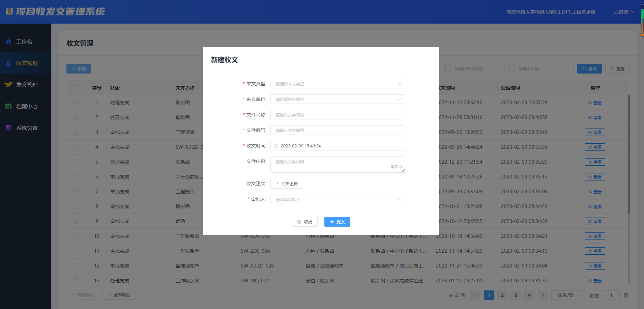The image size is (644, 309).
Task: Click 查看 button for row 6
Action: click(x=595, y=177)
